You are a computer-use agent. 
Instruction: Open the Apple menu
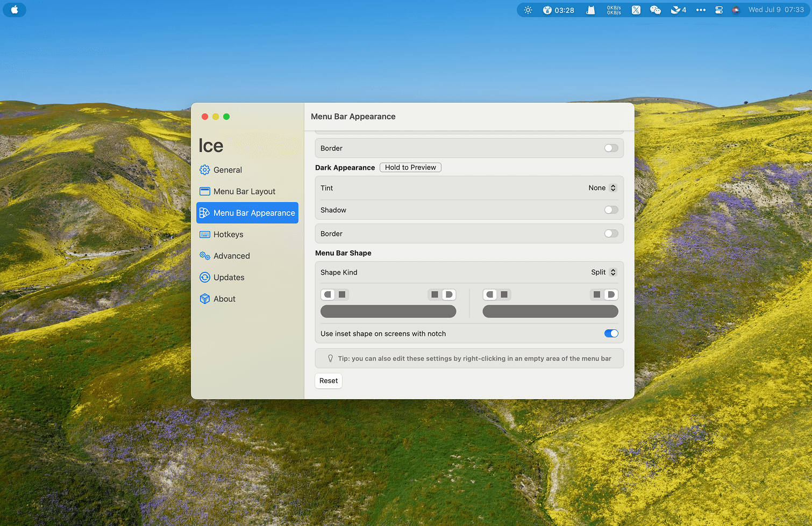tap(14, 10)
